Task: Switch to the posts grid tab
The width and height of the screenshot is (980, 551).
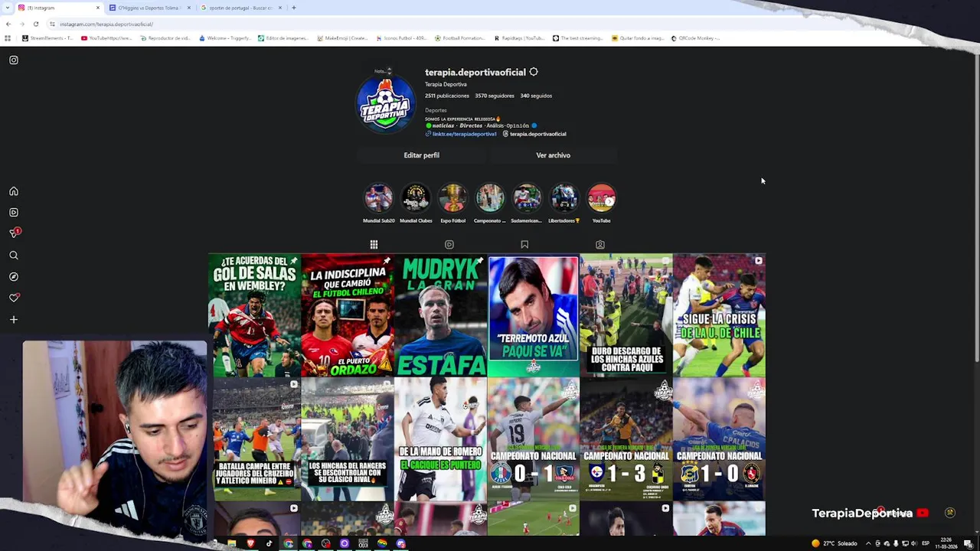Action: point(374,245)
